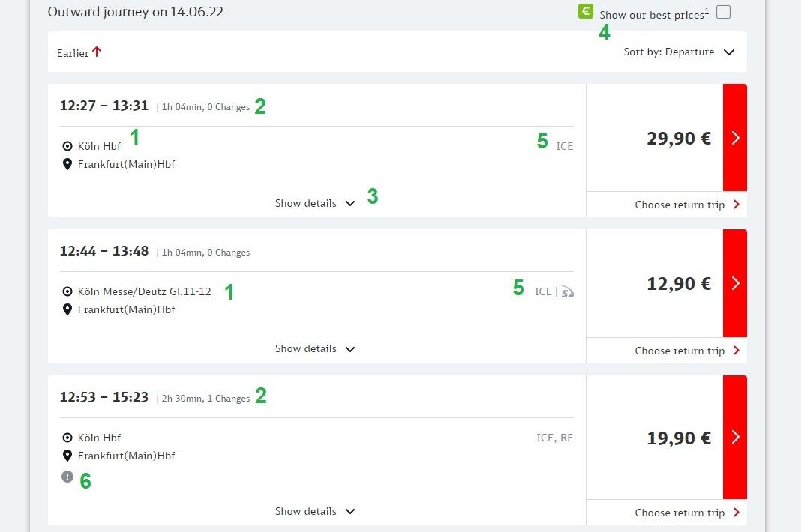The height and width of the screenshot is (532, 801).
Task: Click the red chevron next to 12,90 €
Action: (733, 283)
